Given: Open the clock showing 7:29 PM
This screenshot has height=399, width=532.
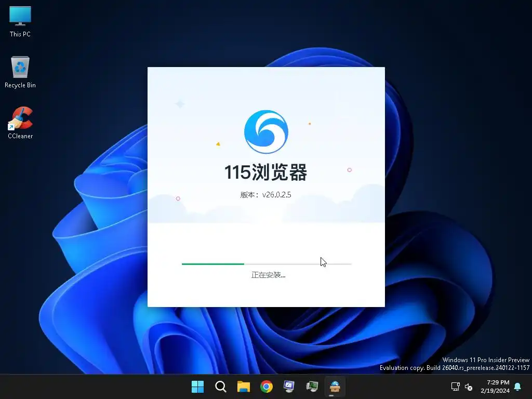Looking at the screenshot, I should (x=495, y=387).
